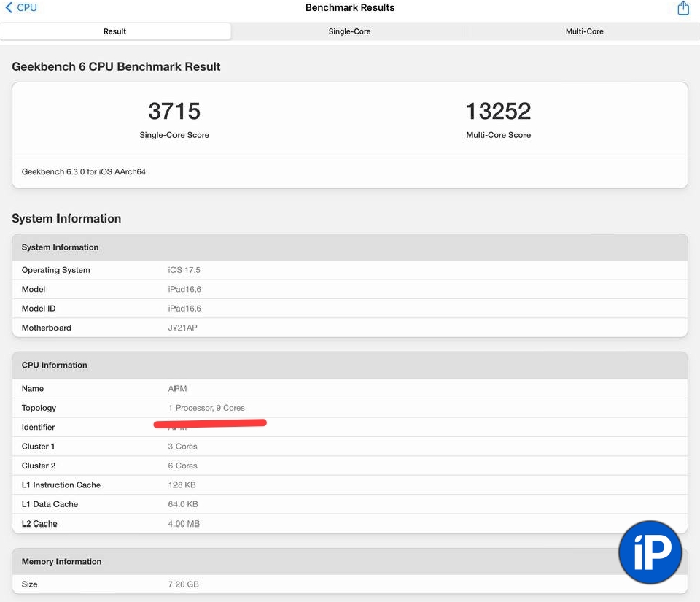Click the Topology 1 Processor, 9 Cores row
Viewport: 700px width, 602px height.
coord(349,408)
